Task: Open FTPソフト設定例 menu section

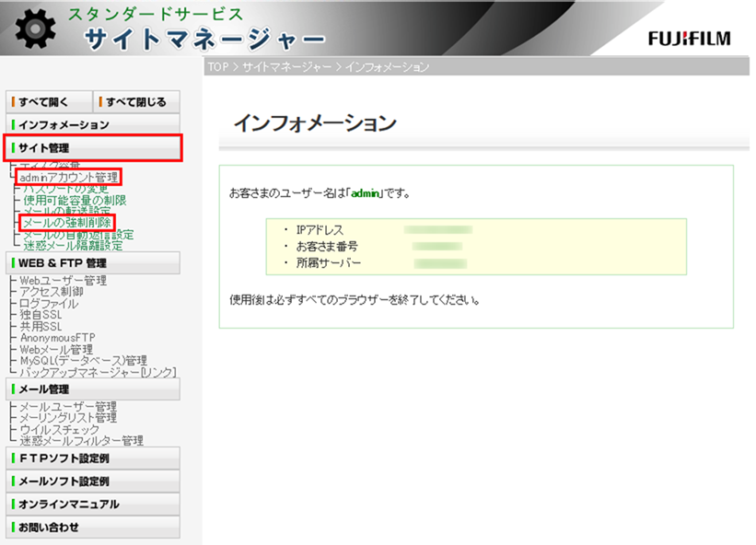Action: [x=92, y=458]
